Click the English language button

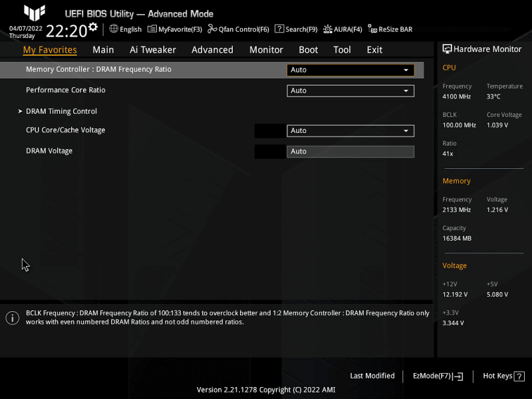pyautogui.click(x=130, y=29)
